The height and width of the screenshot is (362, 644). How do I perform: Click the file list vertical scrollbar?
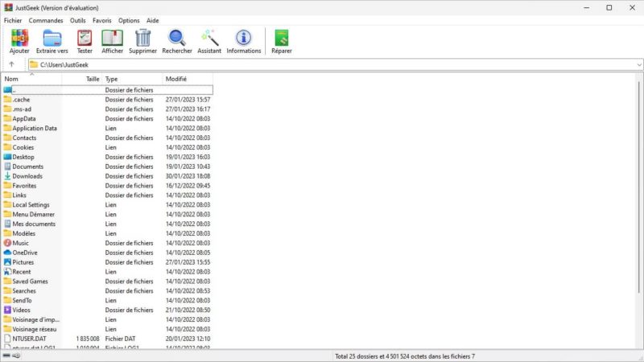pos(639,187)
